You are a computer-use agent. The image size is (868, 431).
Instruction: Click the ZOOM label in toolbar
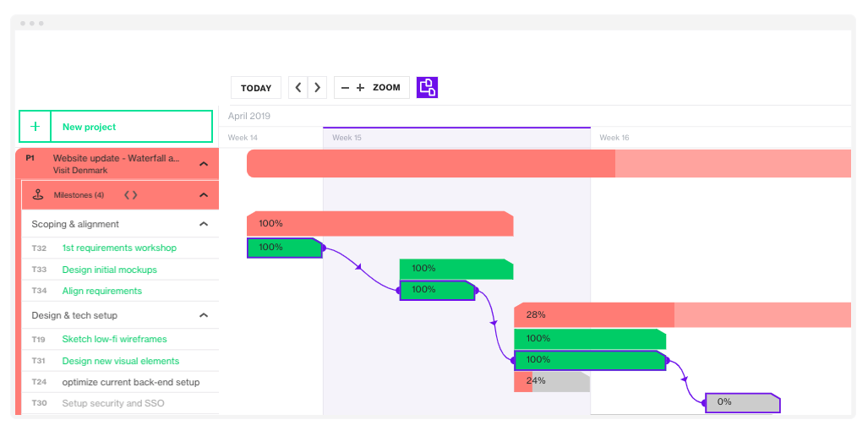coord(386,87)
